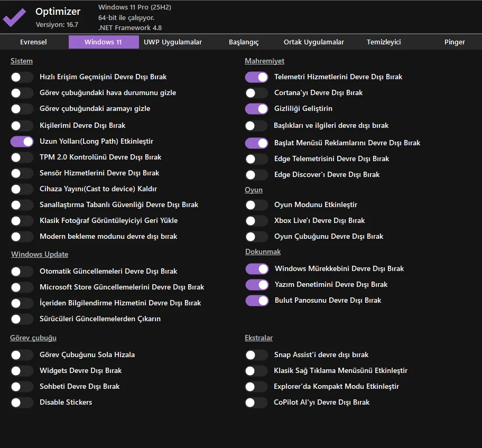Turn on Oyun Modunu Etkinleştir
Viewport: 482px width, 448px height.
pos(256,205)
